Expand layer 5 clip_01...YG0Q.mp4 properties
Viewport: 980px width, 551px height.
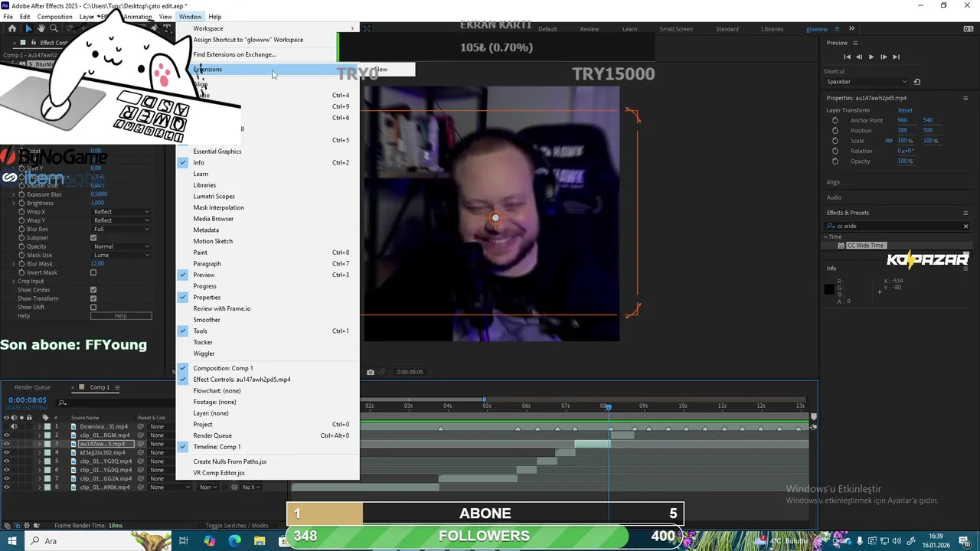click(x=40, y=461)
